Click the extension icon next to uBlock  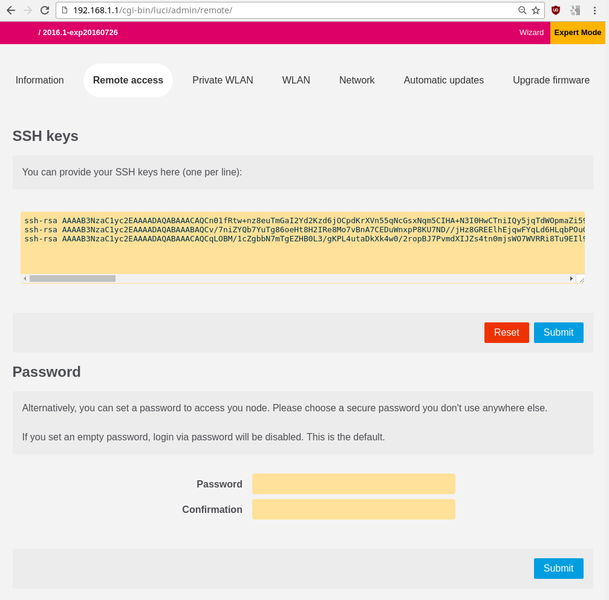click(574, 10)
